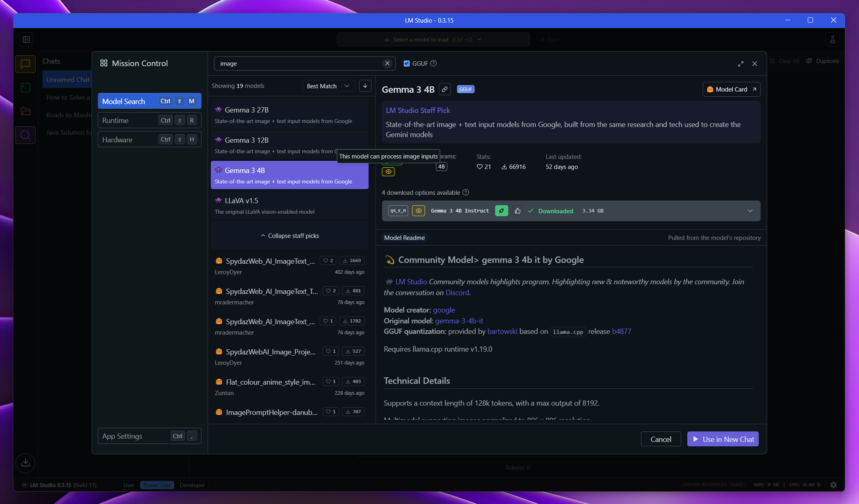
Task: Open the Best Match sort dropdown
Action: pos(328,86)
